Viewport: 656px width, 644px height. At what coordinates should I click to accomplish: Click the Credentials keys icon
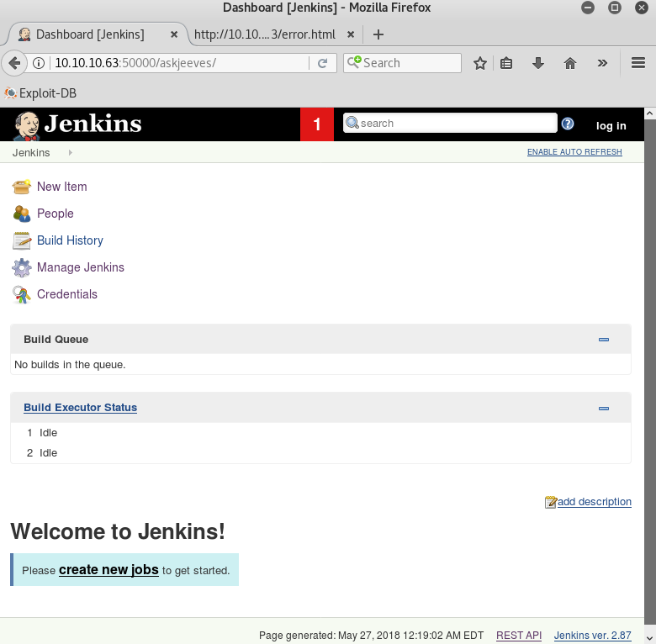(x=21, y=294)
